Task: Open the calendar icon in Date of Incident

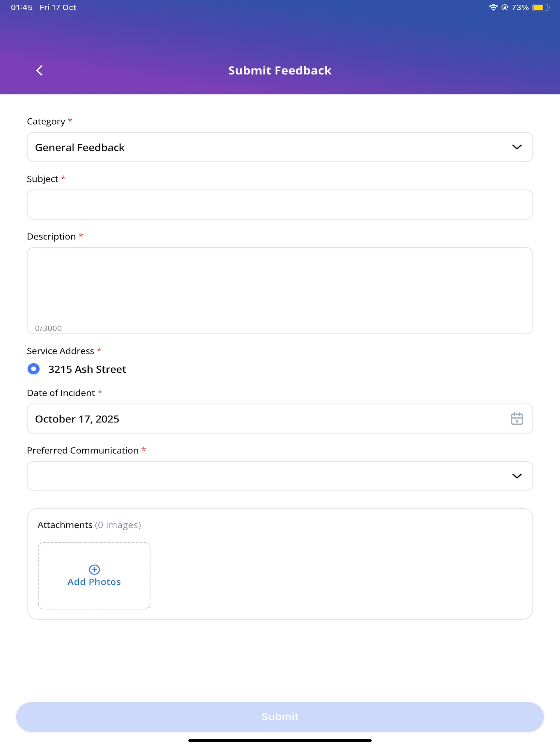Action: click(x=517, y=419)
